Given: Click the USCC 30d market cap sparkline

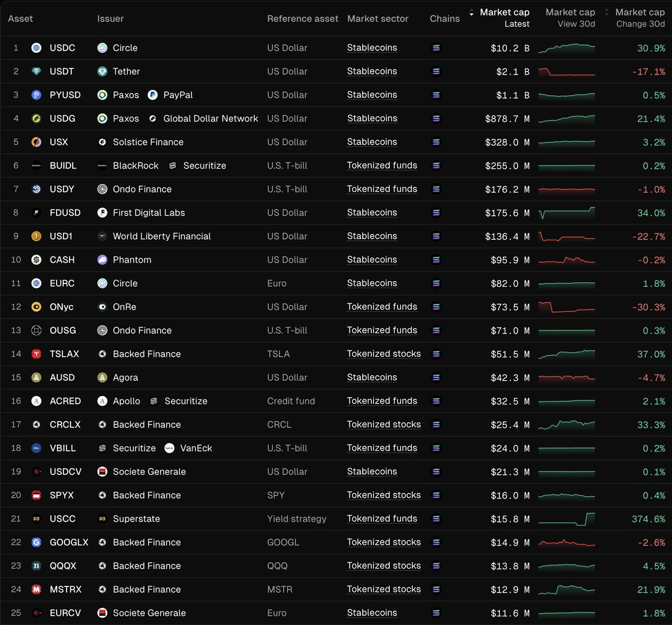Looking at the screenshot, I should pyautogui.click(x=567, y=519).
